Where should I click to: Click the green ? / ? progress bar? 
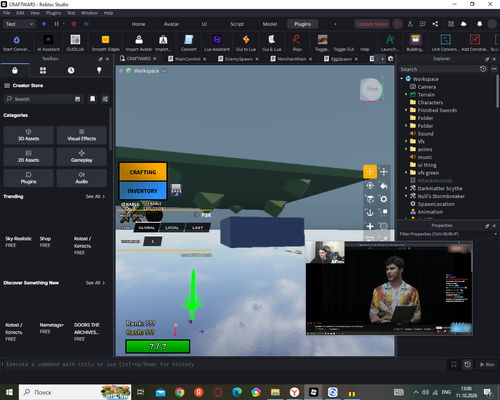(158, 346)
